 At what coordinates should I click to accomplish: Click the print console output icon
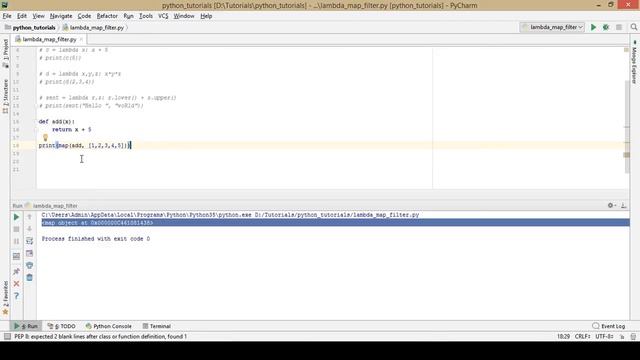29,265
